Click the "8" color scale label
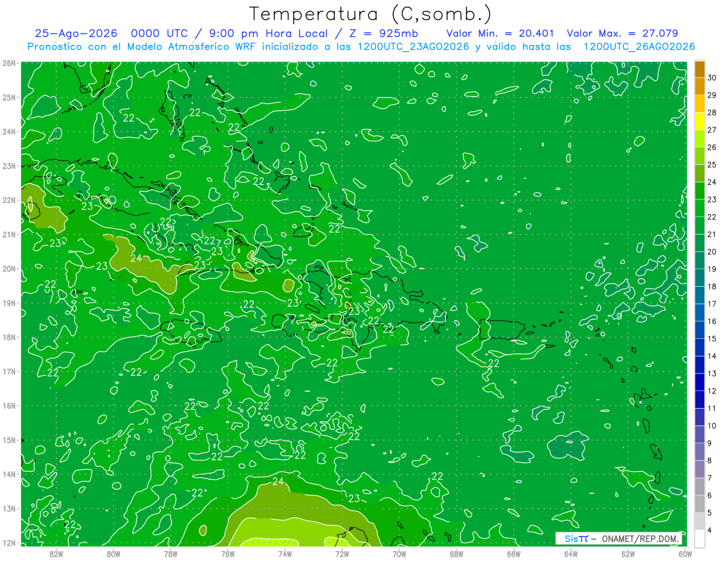The height and width of the screenshot is (562, 728). [709, 460]
